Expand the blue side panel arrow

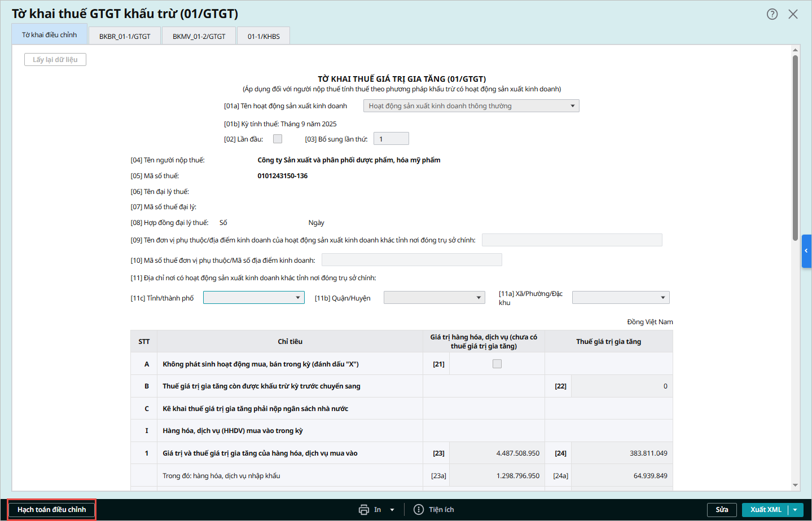click(806, 251)
